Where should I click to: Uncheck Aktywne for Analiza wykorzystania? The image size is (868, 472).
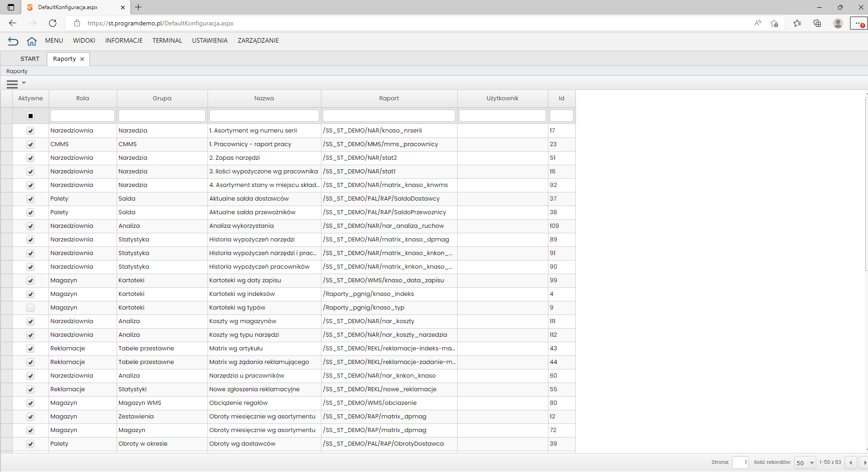pos(30,226)
